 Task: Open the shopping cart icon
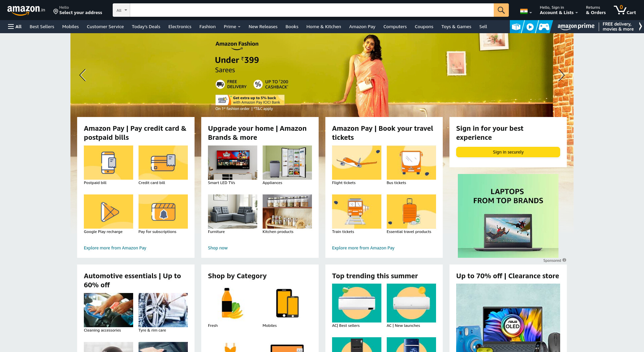click(x=625, y=10)
